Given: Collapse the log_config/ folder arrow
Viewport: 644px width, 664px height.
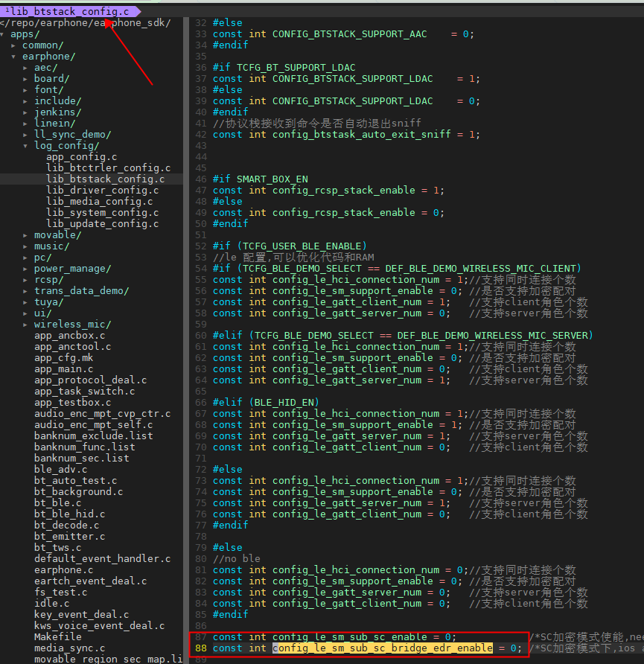Looking at the screenshot, I should [25, 146].
